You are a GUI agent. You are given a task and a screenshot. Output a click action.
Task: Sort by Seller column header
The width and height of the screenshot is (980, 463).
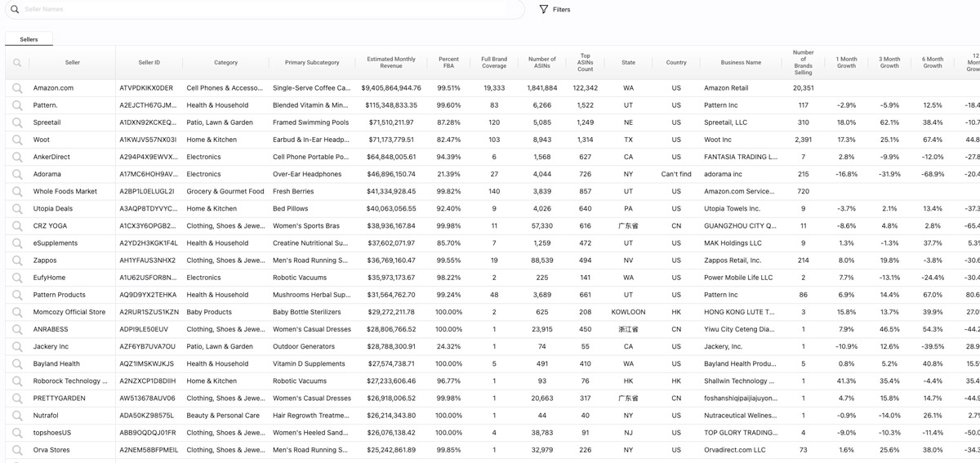(73, 63)
